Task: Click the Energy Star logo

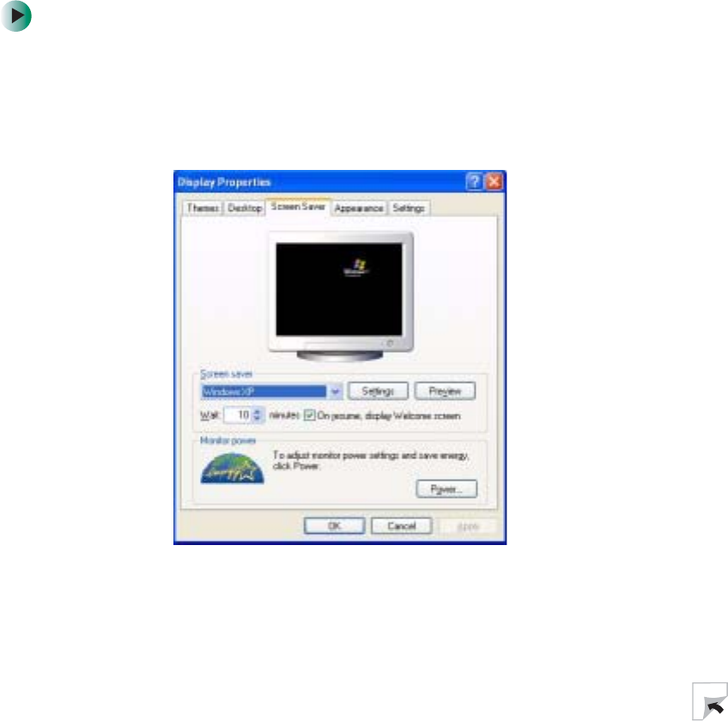Action: point(232,469)
